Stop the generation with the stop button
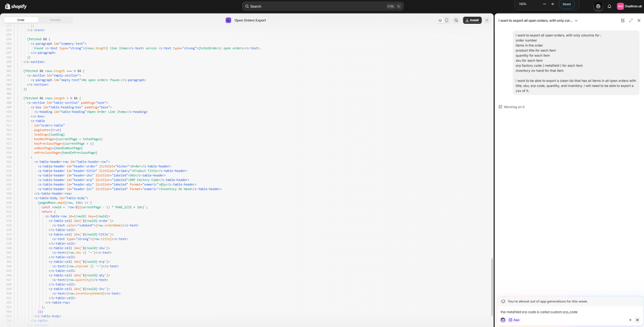644x327 pixels. click(637, 320)
